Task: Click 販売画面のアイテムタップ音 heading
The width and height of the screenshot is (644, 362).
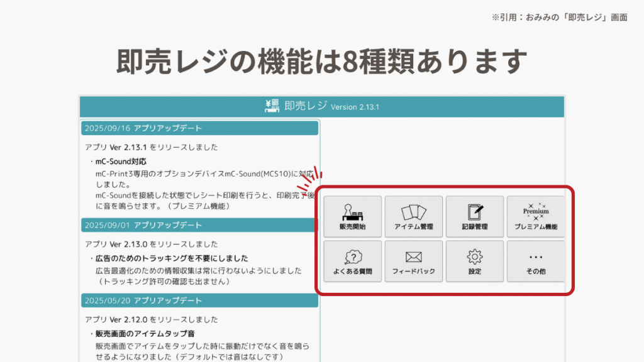Action: click(x=144, y=334)
